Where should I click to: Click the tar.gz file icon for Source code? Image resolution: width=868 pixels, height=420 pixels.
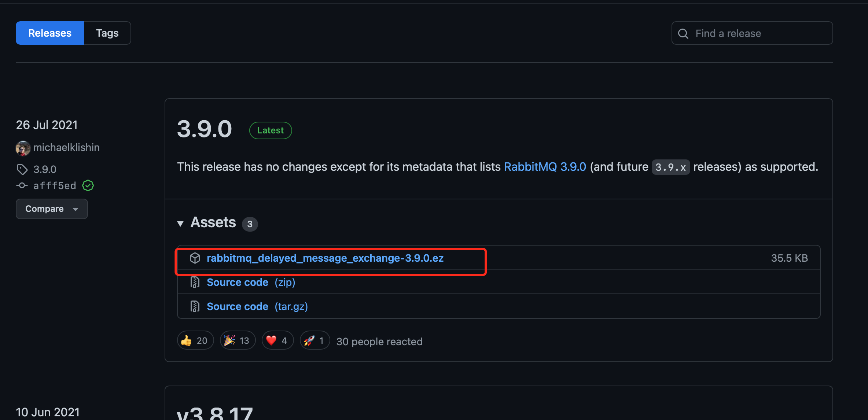point(195,306)
